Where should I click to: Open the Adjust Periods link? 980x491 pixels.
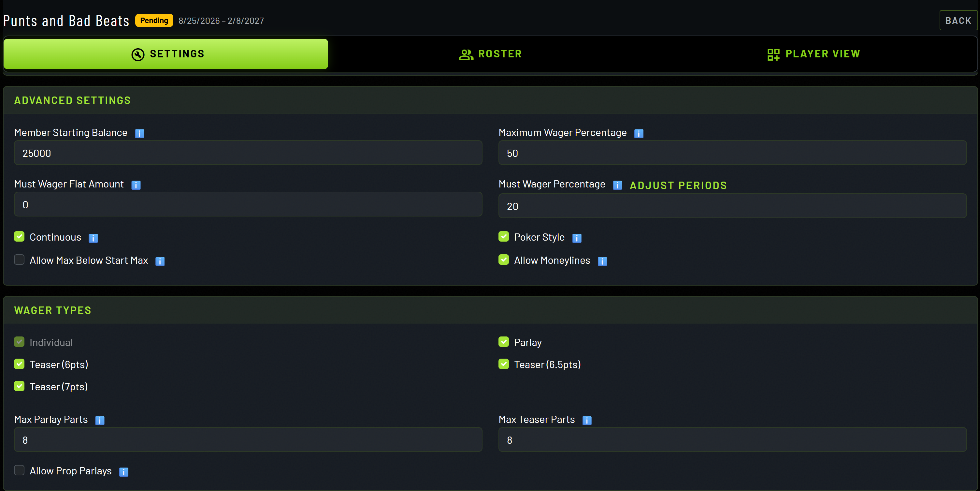[678, 186]
